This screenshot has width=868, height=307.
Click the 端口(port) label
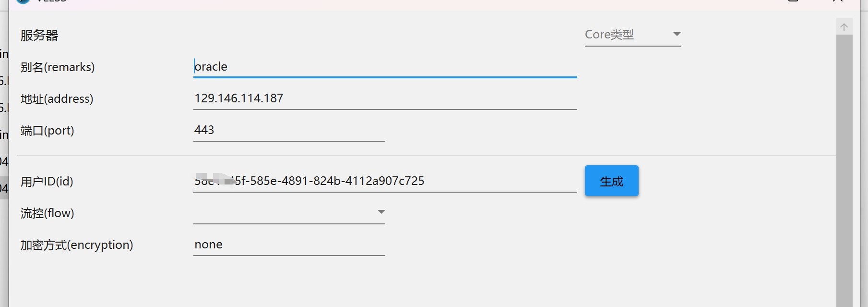(47, 131)
